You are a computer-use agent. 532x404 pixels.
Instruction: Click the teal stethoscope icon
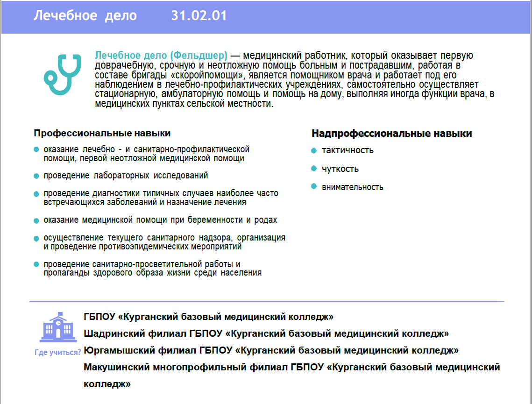click(63, 75)
